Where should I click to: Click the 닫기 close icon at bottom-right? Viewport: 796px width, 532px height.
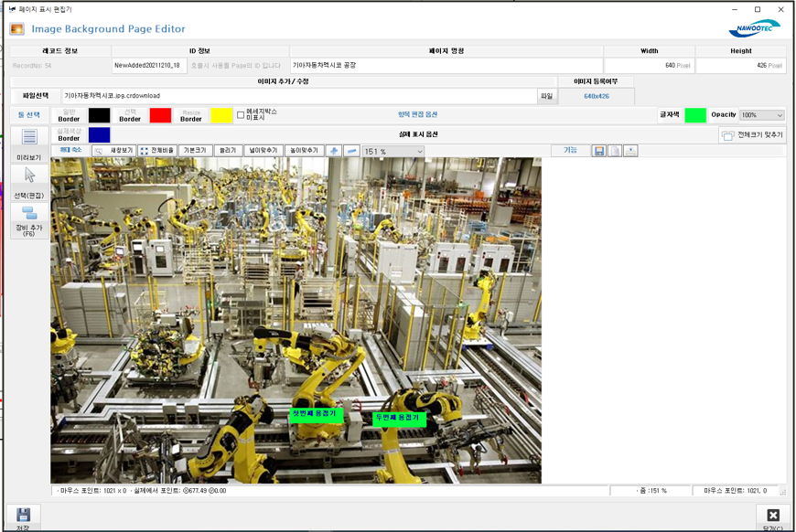[772, 516]
